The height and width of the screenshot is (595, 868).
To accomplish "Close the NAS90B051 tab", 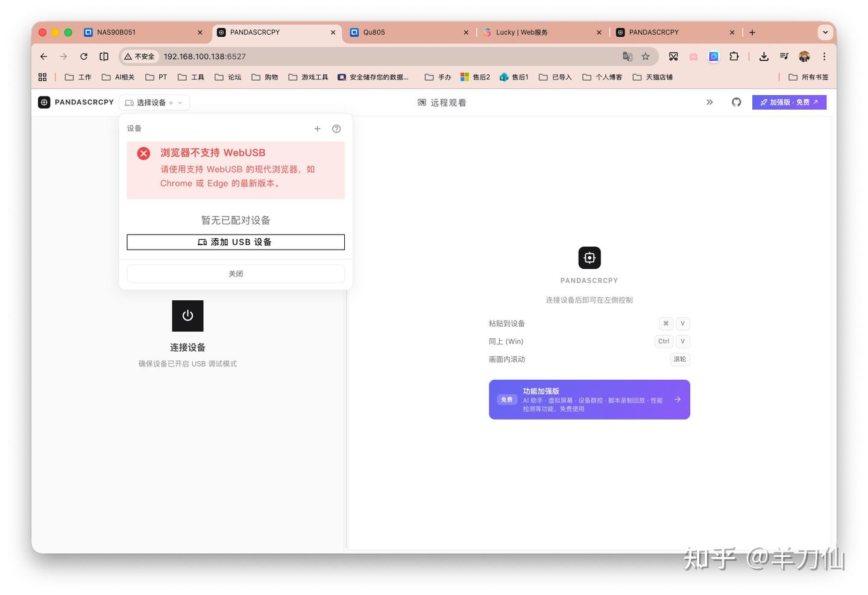I will click(200, 33).
